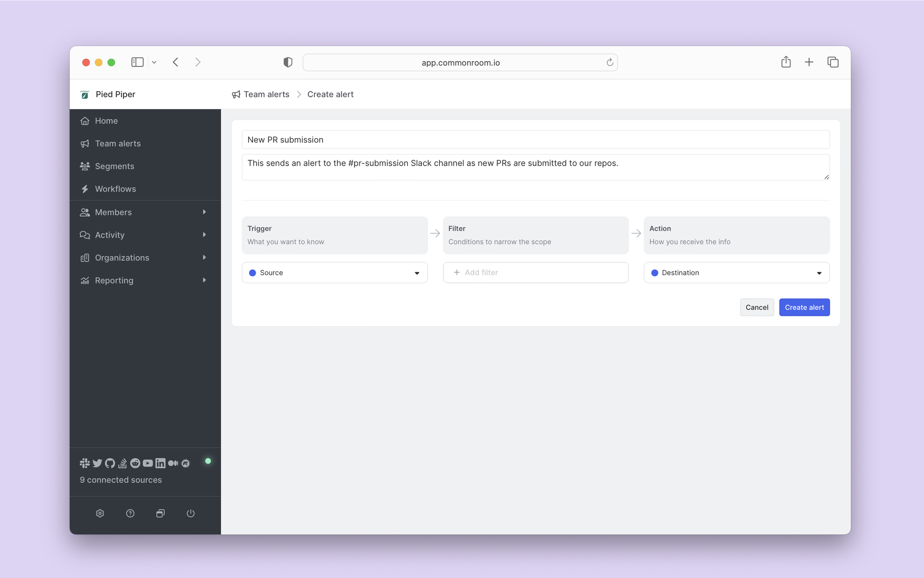924x578 pixels.
Task: Click the Slack connected source icon
Action: (x=84, y=462)
